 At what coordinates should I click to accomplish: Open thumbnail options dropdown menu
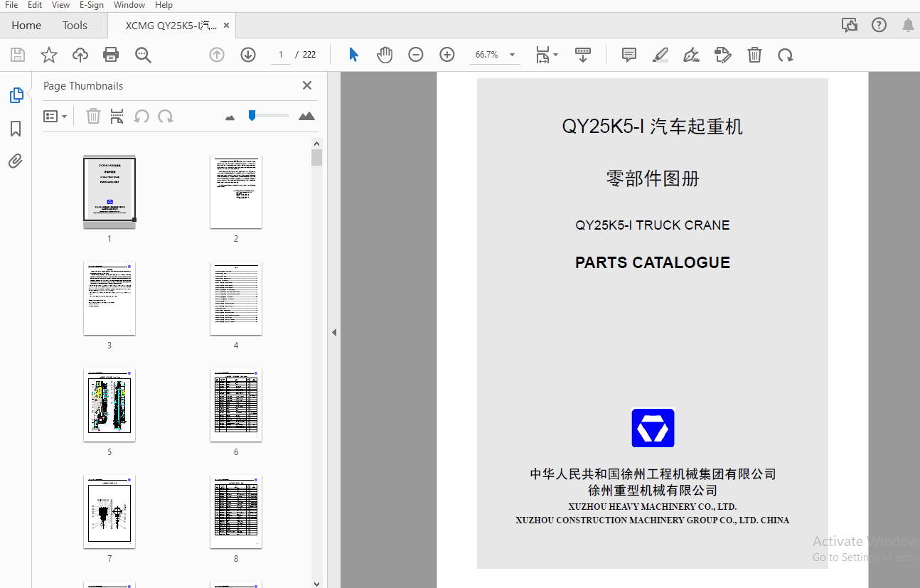tap(55, 116)
